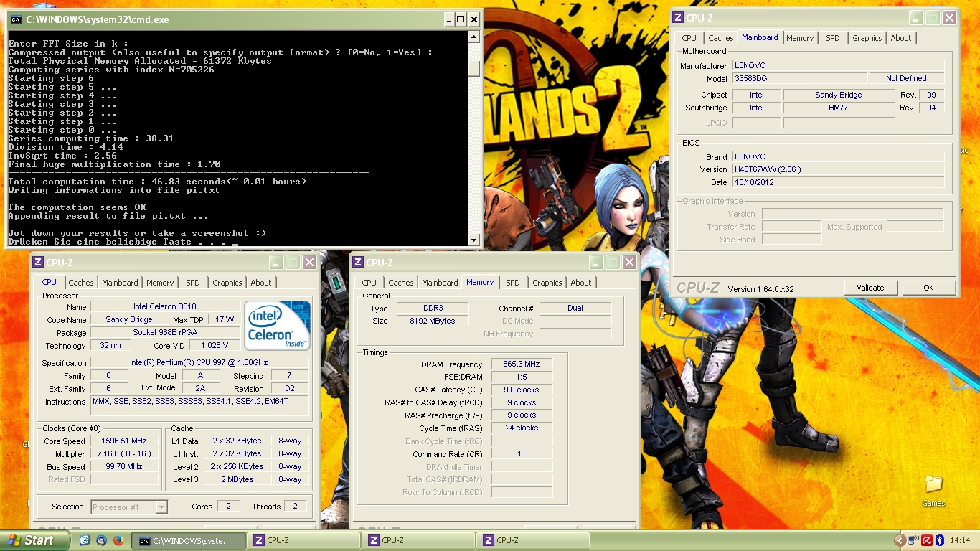The height and width of the screenshot is (551, 980).
Task: Click the red antivirus tray icon
Action: click(926, 540)
